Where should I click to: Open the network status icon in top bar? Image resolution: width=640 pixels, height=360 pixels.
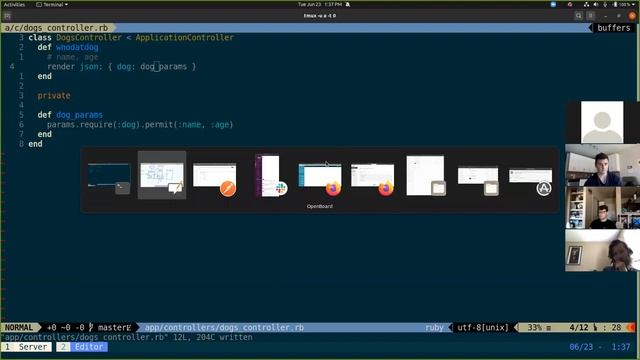point(586,4)
